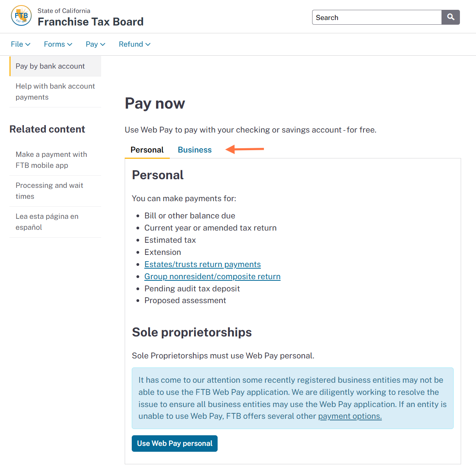The width and height of the screenshot is (476, 469).
Task: Click the FTB logo icon
Action: pos(21,16)
